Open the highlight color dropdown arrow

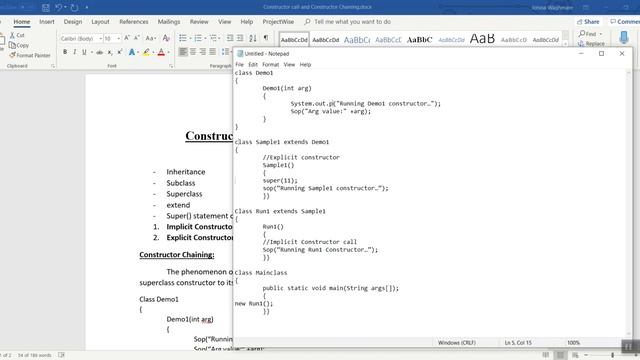[x=153, y=52]
